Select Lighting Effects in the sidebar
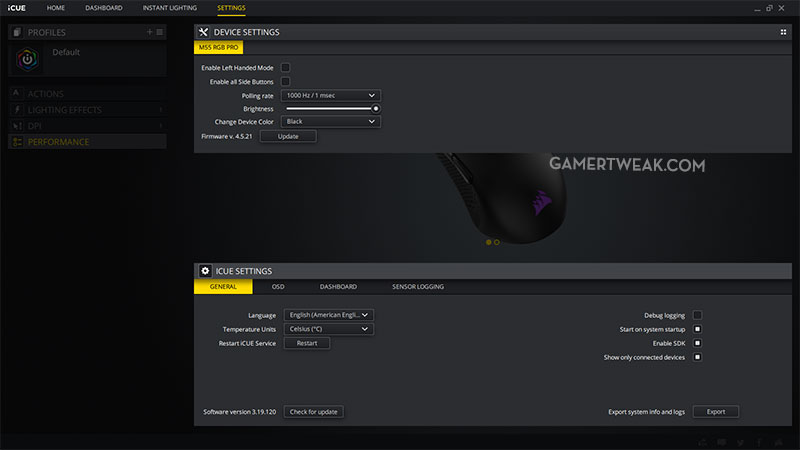Screen dimensions: 800x450 [63, 110]
